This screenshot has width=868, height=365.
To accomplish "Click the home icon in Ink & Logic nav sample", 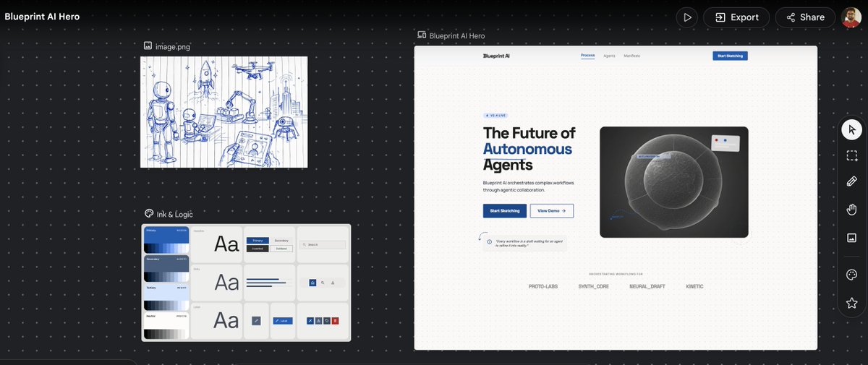I will click(x=312, y=283).
